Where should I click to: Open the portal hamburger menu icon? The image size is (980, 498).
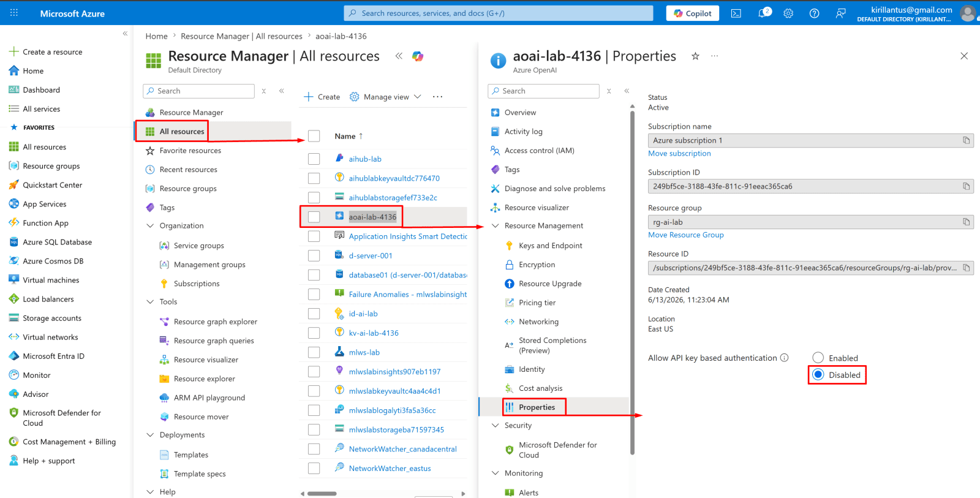[14, 13]
